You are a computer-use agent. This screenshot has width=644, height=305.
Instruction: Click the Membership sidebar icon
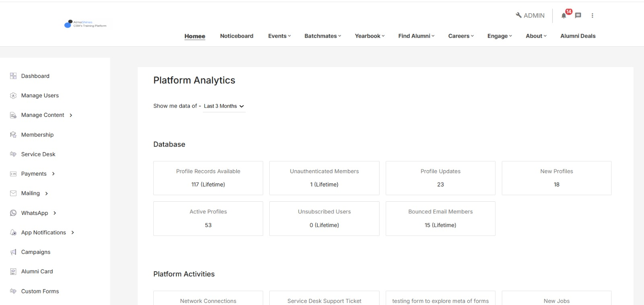pos(13,135)
